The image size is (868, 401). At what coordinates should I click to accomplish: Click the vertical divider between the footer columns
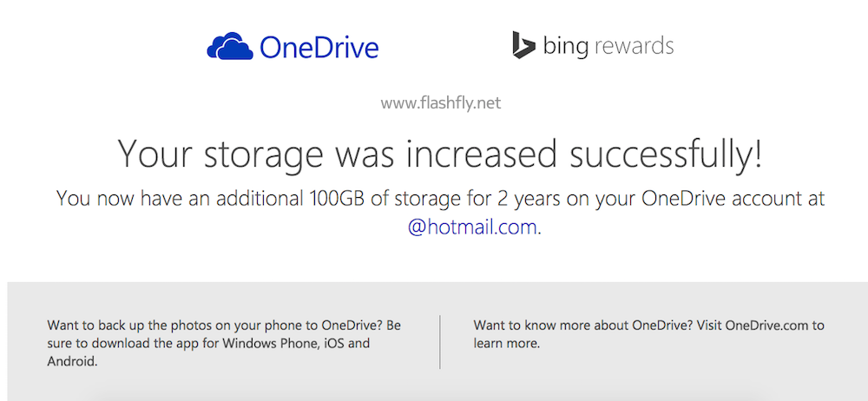point(440,342)
